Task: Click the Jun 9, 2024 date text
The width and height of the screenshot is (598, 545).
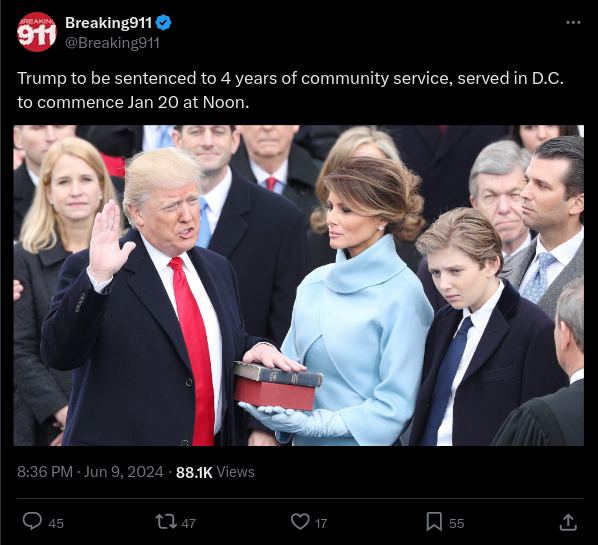Action: 124,472
